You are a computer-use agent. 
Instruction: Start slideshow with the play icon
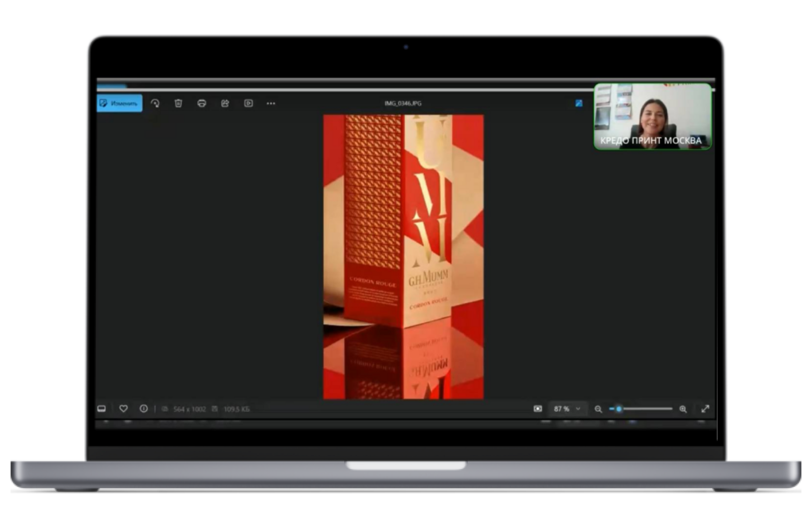248,103
